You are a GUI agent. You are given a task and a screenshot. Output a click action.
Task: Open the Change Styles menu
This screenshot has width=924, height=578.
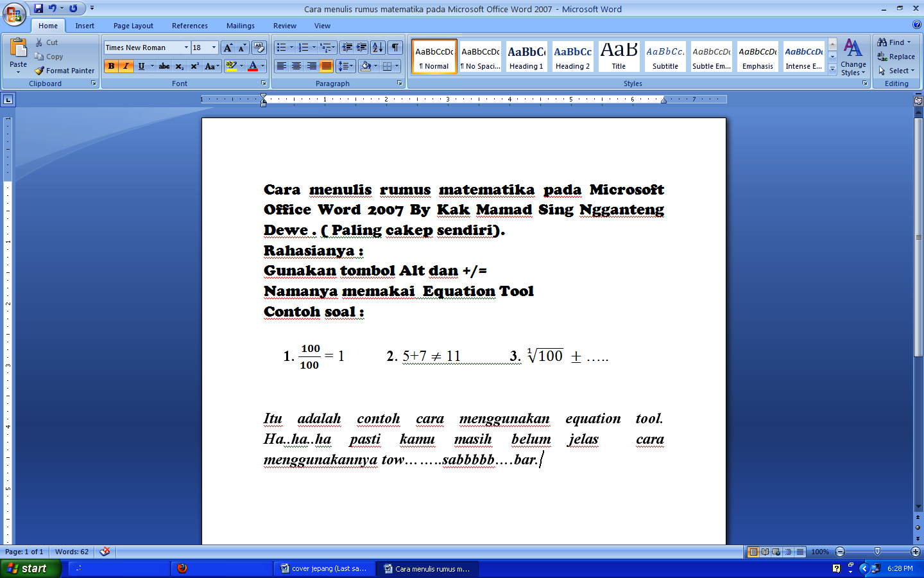pos(853,57)
